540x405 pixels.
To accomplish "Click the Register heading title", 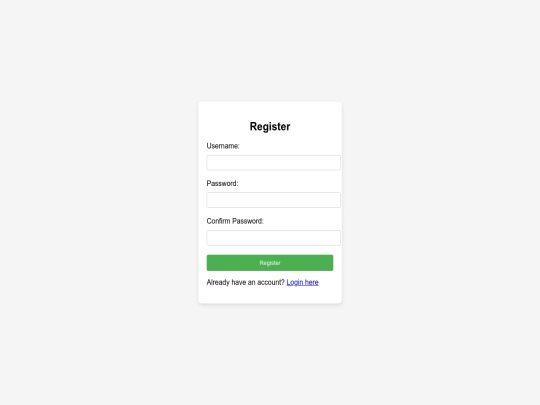I will tap(270, 126).
